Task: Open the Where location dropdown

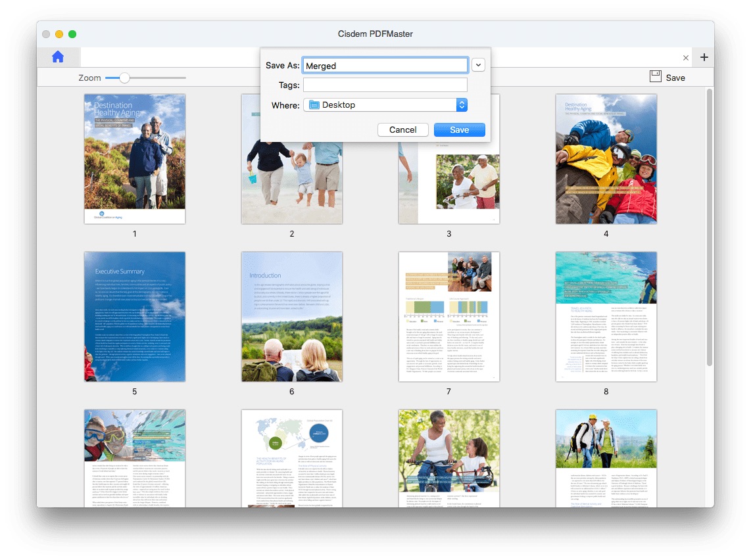Action: click(x=462, y=105)
